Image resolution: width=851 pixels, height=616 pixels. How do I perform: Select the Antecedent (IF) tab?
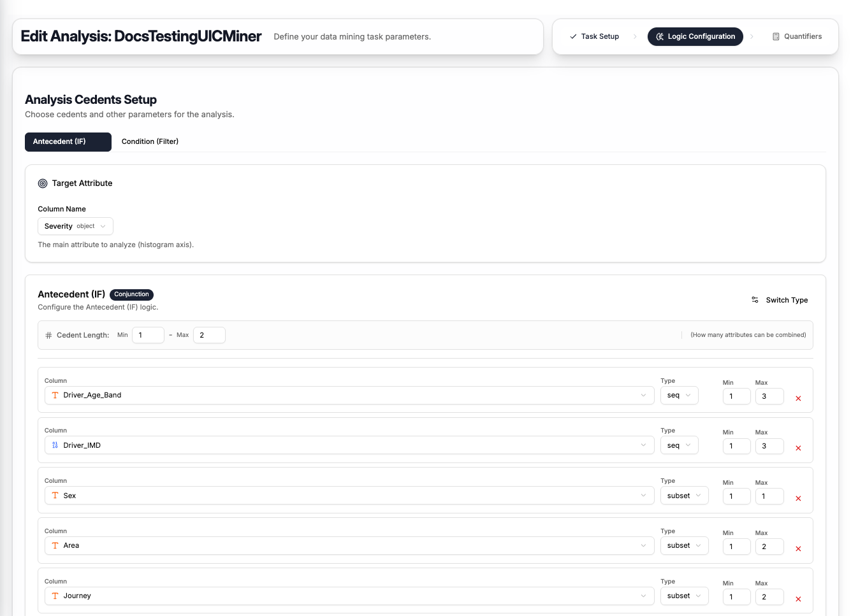(68, 141)
